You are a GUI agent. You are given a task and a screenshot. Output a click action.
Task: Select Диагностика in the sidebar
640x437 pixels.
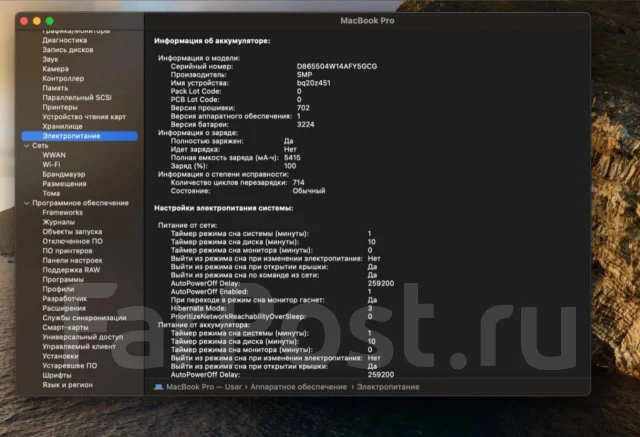pos(64,40)
